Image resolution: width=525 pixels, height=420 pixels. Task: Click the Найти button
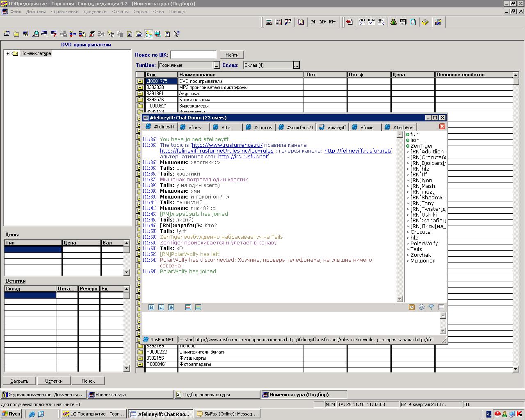point(232,55)
